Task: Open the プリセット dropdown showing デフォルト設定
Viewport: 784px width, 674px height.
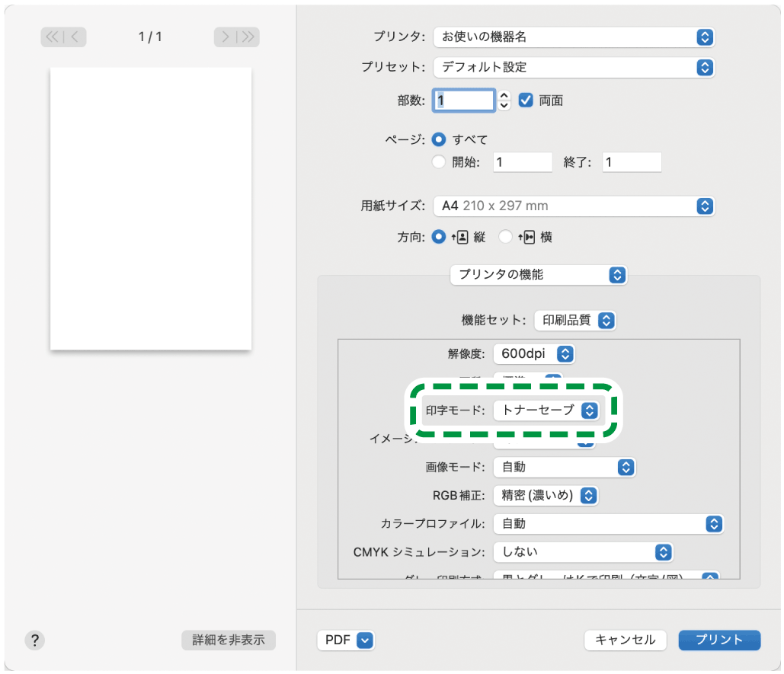Action: [x=574, y=67]
